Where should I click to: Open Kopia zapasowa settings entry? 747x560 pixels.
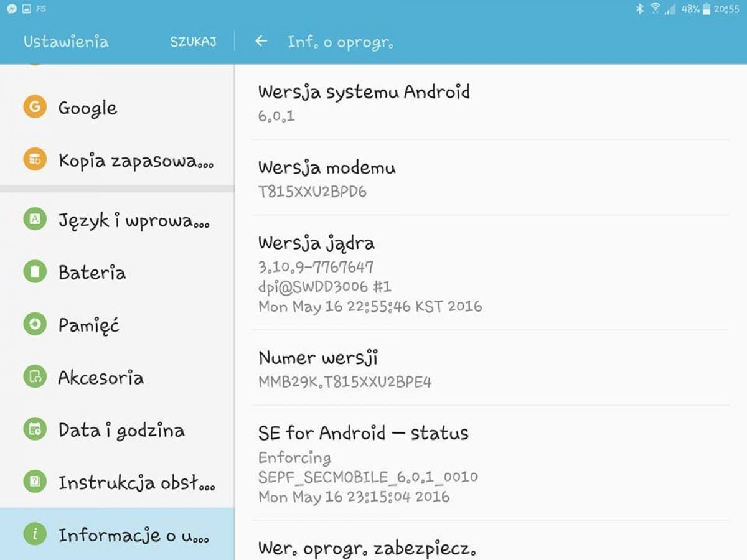point(117,160)
